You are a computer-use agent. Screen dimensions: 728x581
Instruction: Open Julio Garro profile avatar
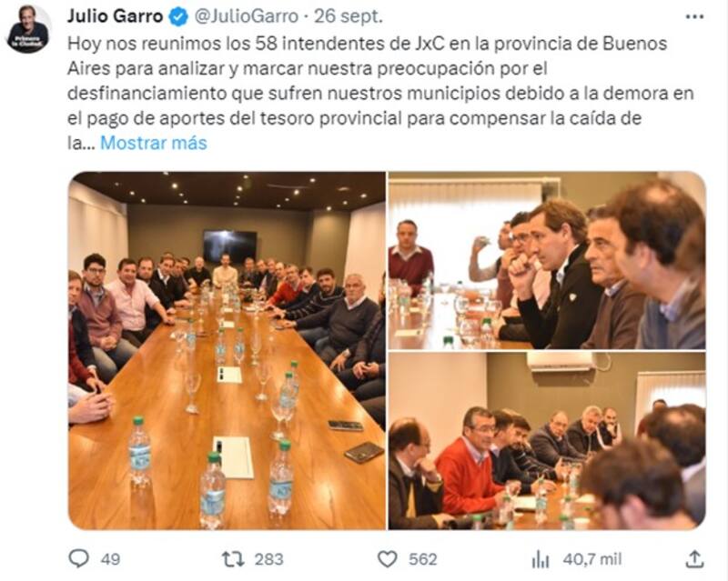[28, 29]
